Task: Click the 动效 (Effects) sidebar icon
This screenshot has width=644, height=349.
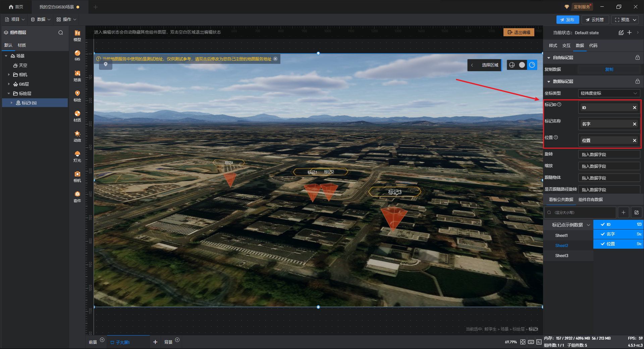Action: 77,136
